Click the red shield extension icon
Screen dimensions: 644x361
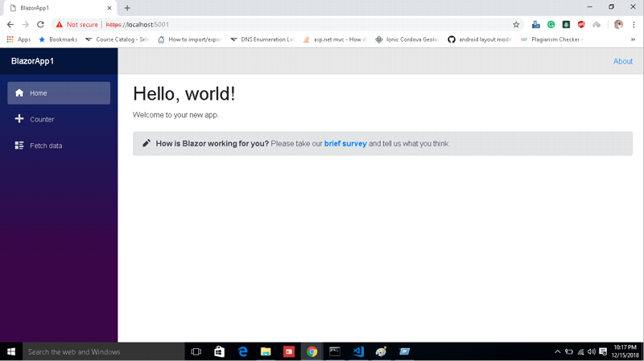[581, 25]
